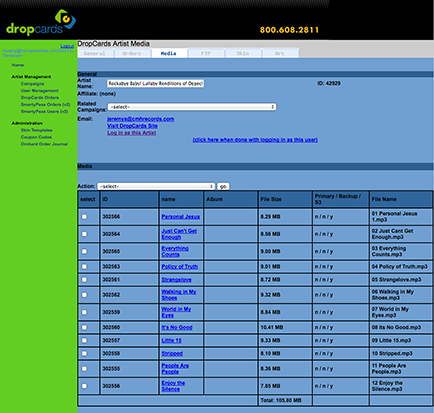The width and height of the screenshot is (434, 413).
Task: Open the Enjoy the Silence link
Action: click(x=173, y=386)
